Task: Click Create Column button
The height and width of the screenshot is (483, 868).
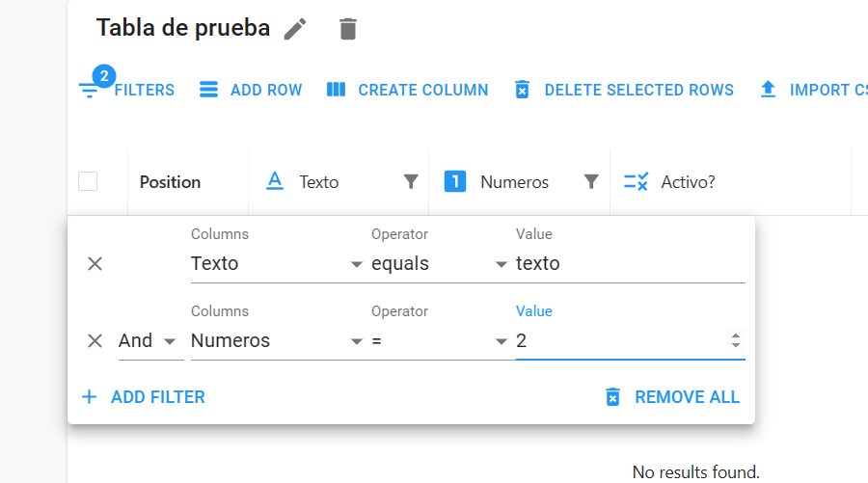Action: 407,90
